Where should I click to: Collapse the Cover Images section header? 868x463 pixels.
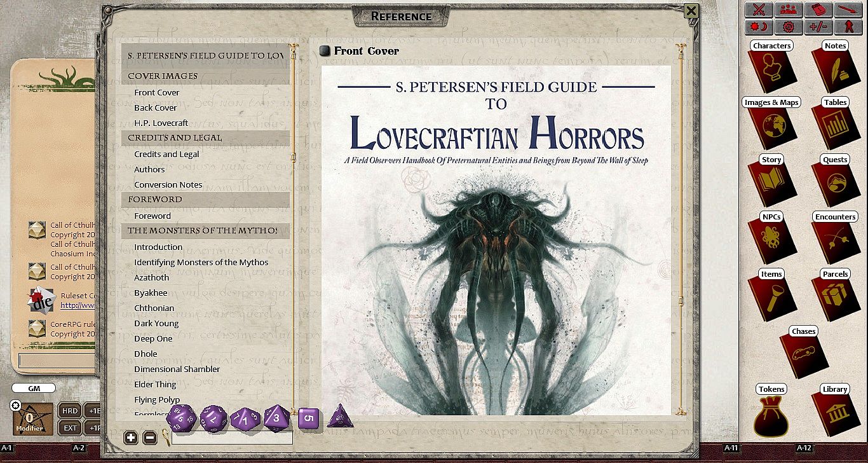[205, 76]
